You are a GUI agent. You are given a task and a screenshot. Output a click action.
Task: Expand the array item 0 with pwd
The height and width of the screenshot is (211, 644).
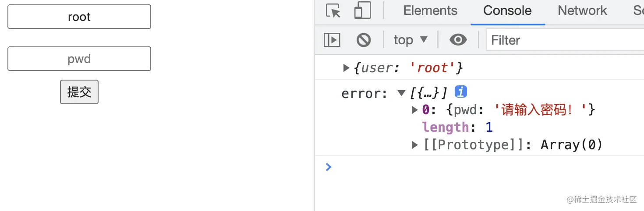(x=415, y=110)
